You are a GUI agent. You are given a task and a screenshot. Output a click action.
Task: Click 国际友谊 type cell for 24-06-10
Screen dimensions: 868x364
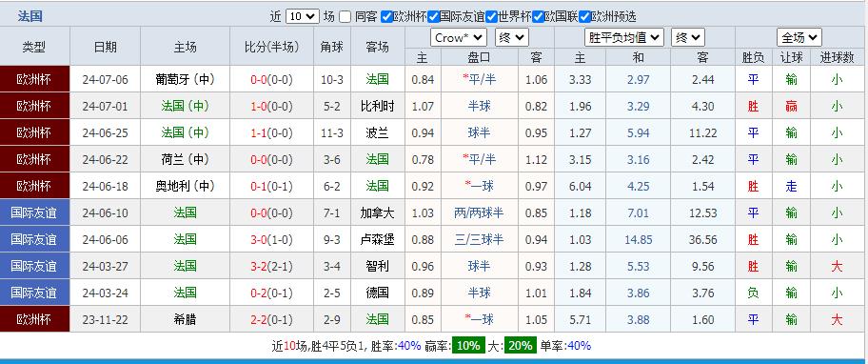(x=35, y=212)
